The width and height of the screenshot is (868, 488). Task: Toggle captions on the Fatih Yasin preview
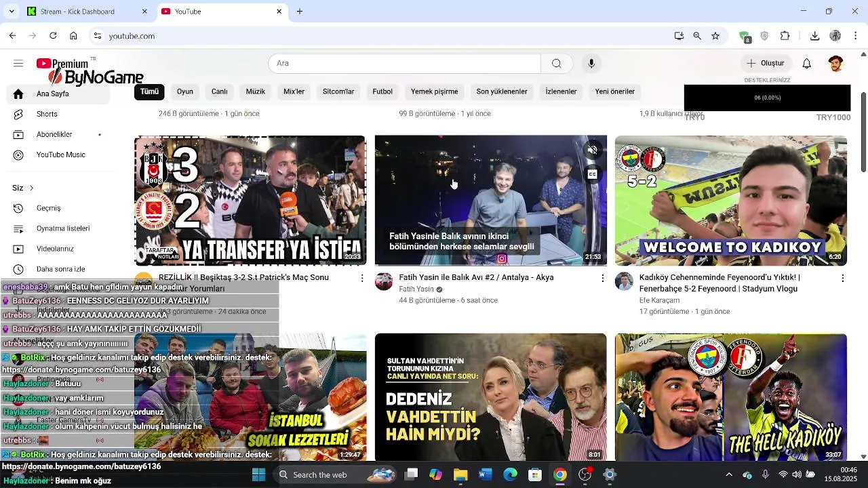point(592,174)
